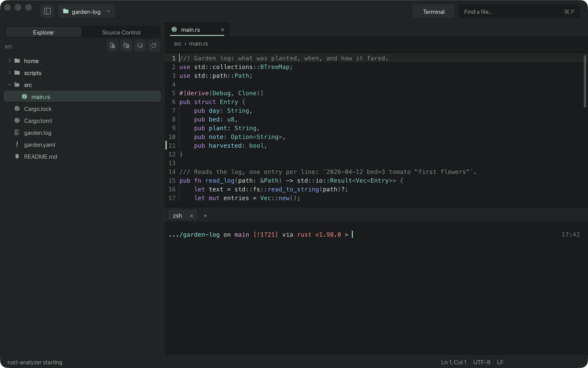Click the log file icon beside garden.log
Viewport: 588px width, 368px height.
[17, 132]
